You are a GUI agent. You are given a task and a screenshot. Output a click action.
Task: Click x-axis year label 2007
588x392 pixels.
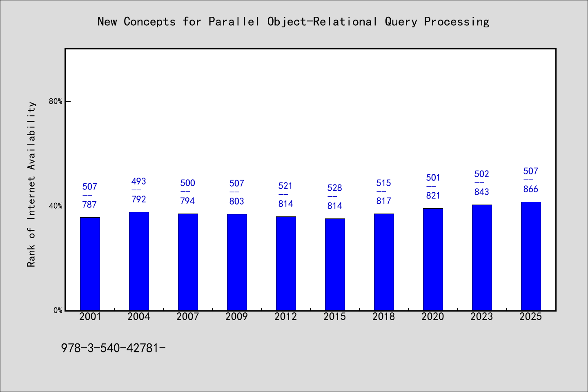coord(188,316)
